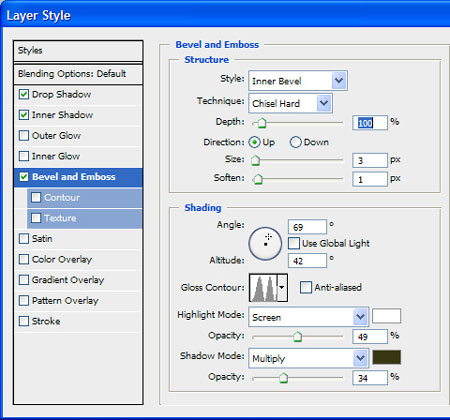The image size is (450, 420).
Task: Open the Shadow Mode Multiply dropdown
Action: tap(308, 358)
